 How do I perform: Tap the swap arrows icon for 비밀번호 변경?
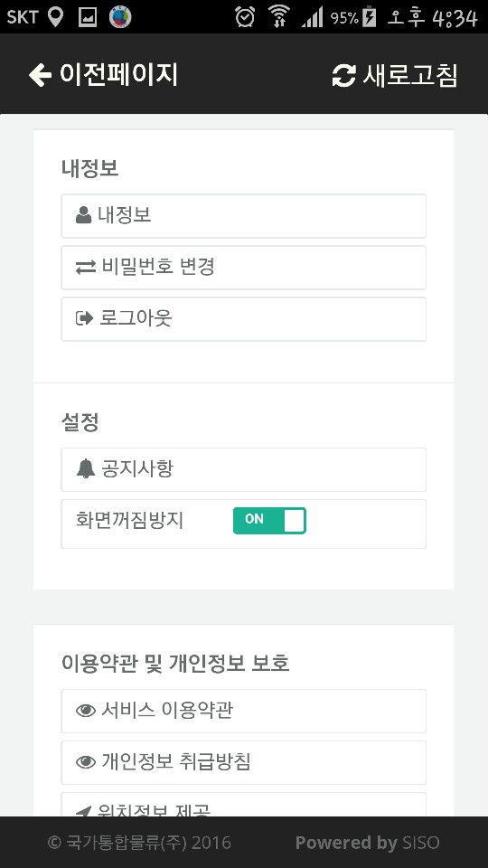(86, 268)
